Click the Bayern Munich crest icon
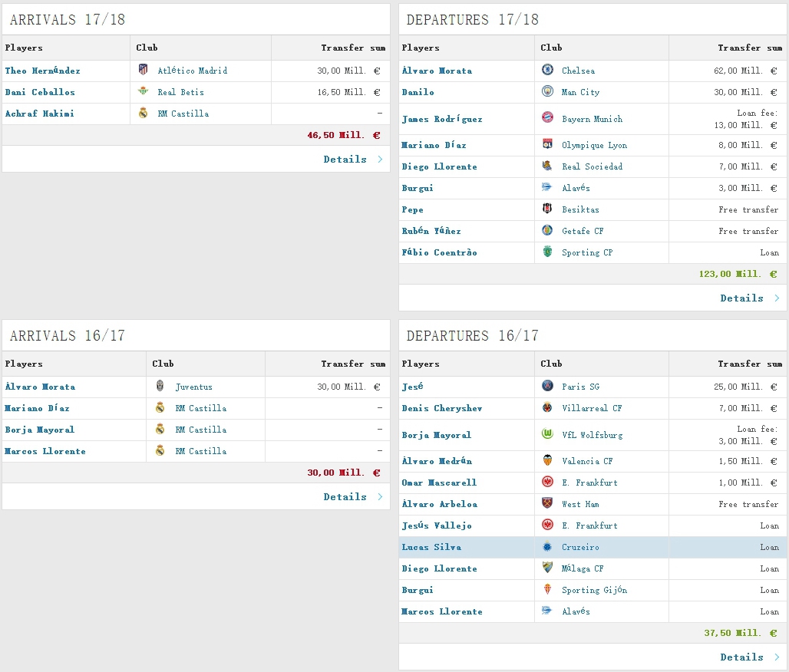The width and height of the screenshot is (789, 672). click(547, 118)
